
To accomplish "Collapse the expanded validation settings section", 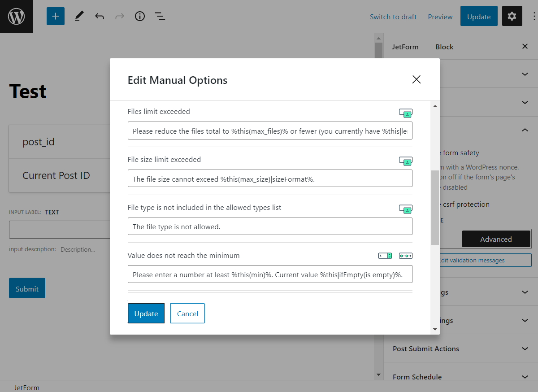I will [x=524, y=130].
